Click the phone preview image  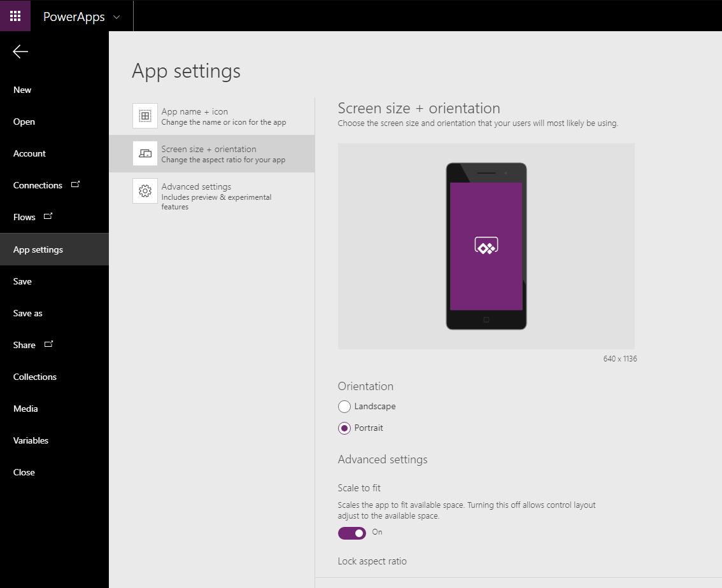(x=486, y=246)
